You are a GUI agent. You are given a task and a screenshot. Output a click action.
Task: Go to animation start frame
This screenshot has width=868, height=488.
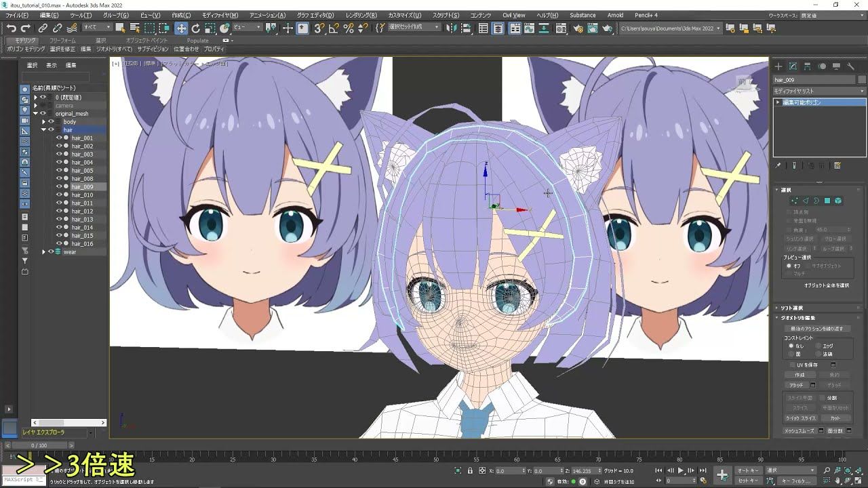(658, 470)
